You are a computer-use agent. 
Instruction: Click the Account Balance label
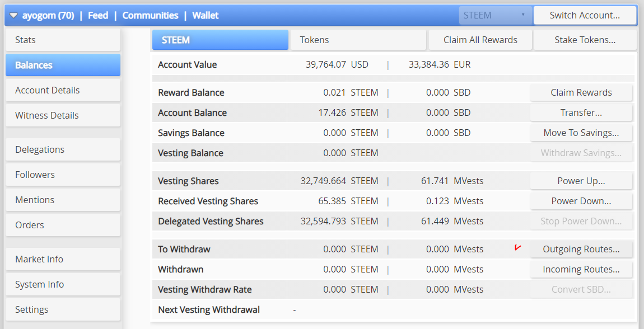coord(192,112)
